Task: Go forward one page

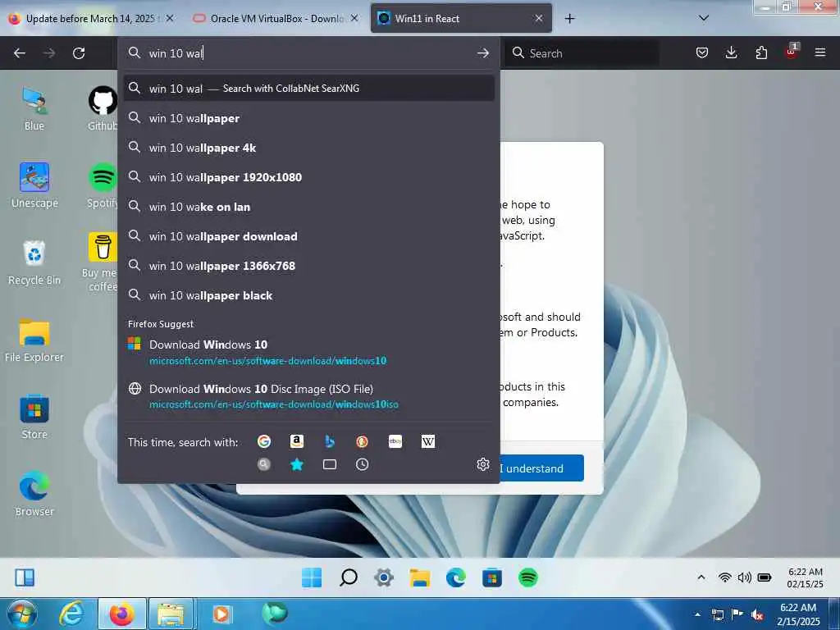Action: 49,53
